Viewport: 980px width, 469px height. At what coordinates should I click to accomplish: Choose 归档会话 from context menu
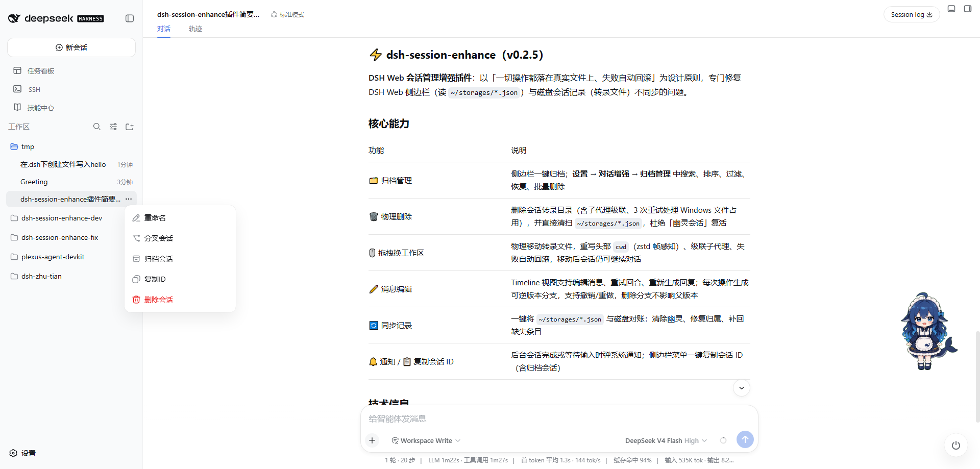[x=180, y=259]
